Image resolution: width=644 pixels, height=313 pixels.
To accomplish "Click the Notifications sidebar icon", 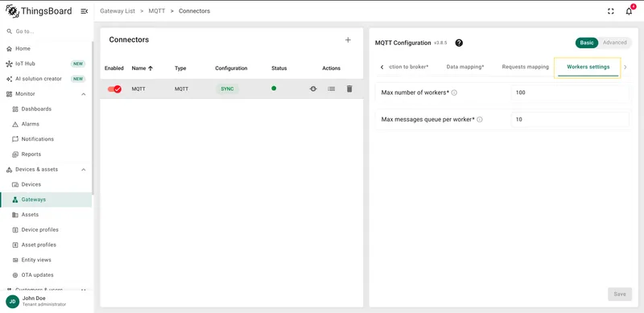I will pyautogui.click(x=15, y=139).
